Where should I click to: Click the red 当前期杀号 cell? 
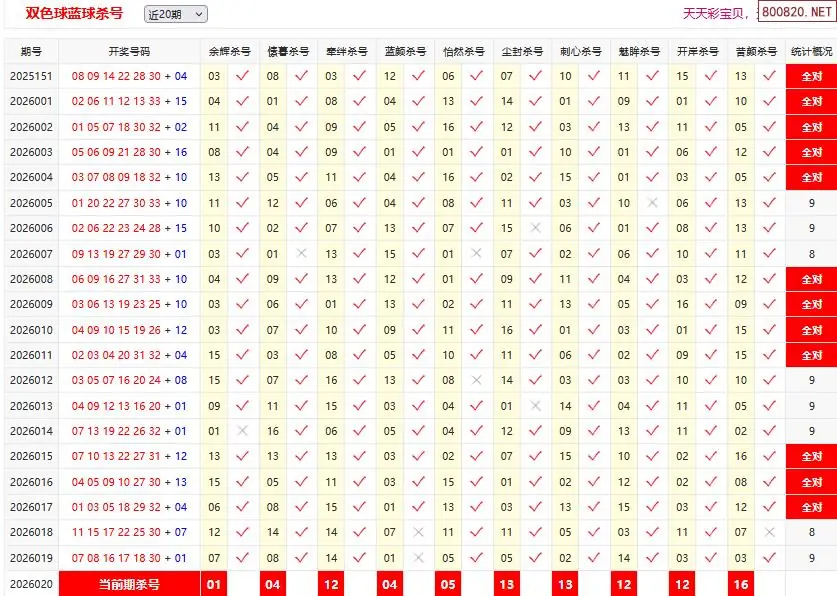click(x=129, y=584)
